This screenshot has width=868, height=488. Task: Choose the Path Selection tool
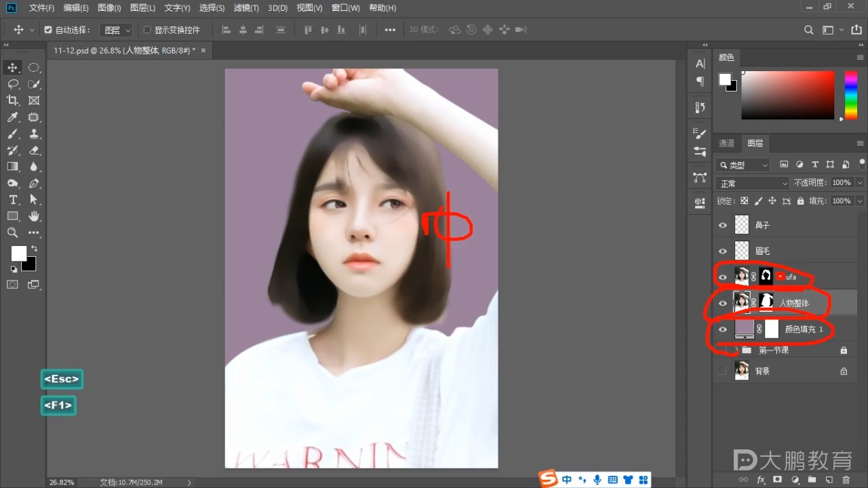pyautogui.click(x=34, y=200)
